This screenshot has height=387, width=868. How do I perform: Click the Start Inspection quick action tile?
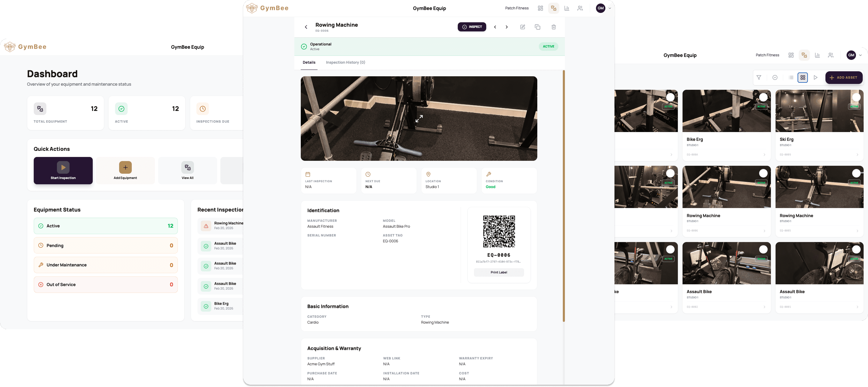(63, 170)
